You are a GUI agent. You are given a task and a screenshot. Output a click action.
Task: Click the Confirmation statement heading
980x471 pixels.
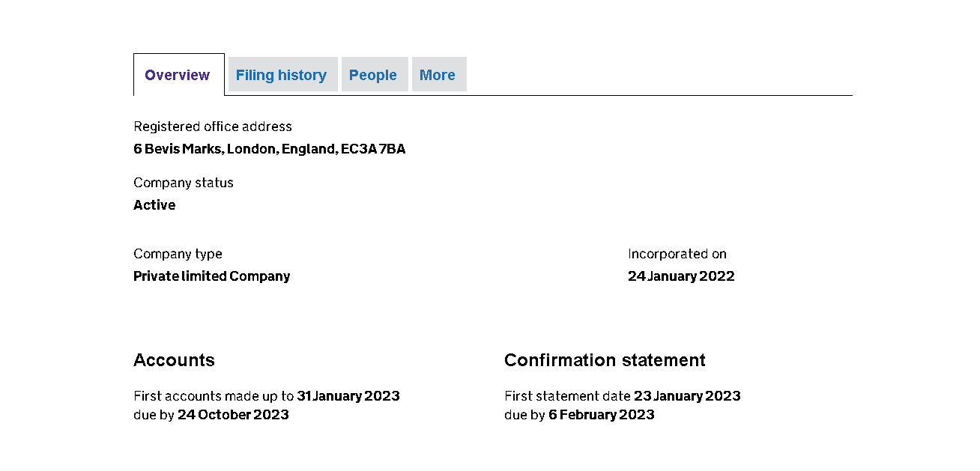point(605,360)
